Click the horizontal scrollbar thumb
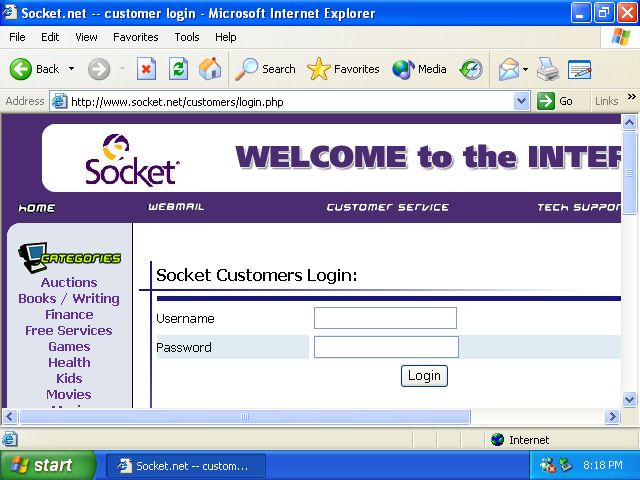 click(245, 417)
